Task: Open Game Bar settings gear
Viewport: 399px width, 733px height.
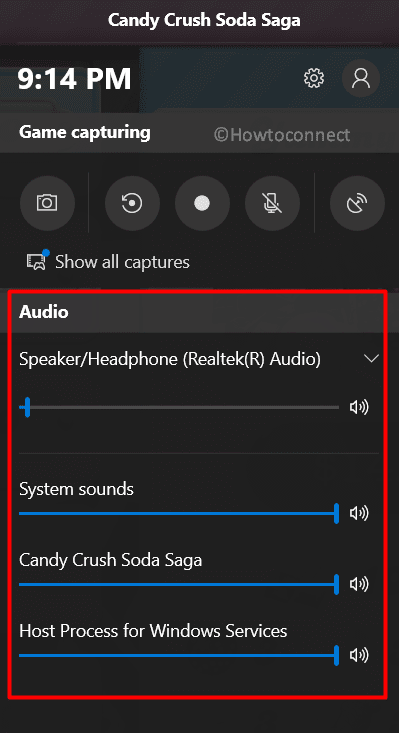Action: (314, 78)
